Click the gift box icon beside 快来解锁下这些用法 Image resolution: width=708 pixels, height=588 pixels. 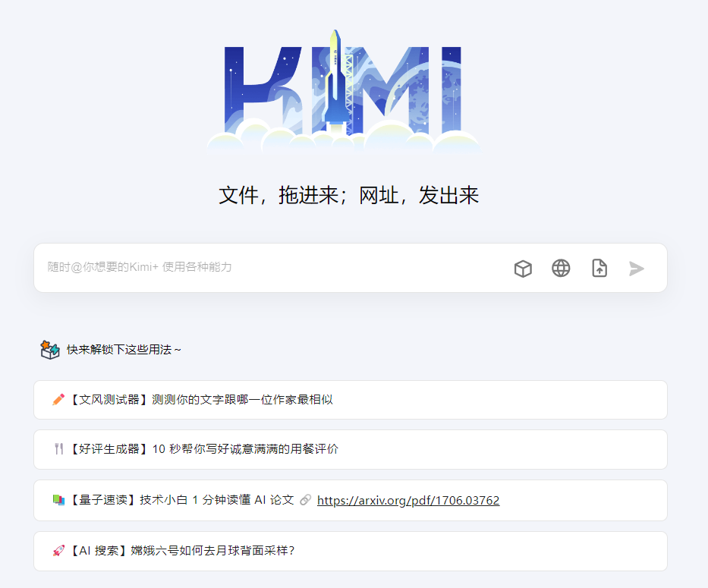(49, 350)
